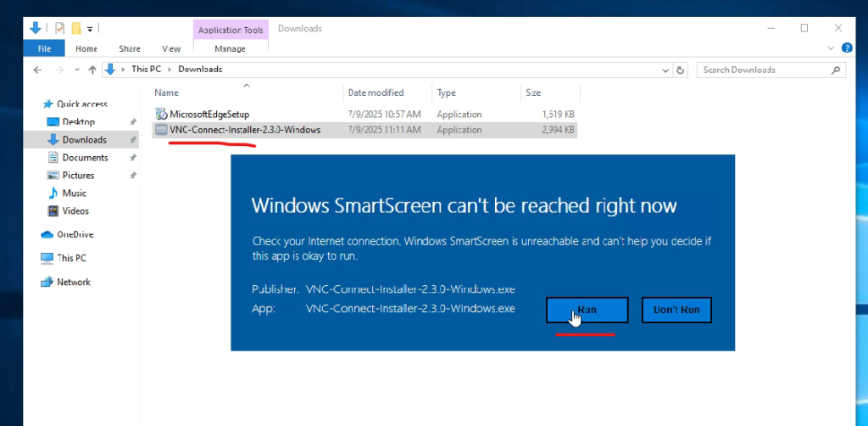Click the address bar folder arrow icon
Viewport: 868px width, 426px height.
[x=110, y=70]
